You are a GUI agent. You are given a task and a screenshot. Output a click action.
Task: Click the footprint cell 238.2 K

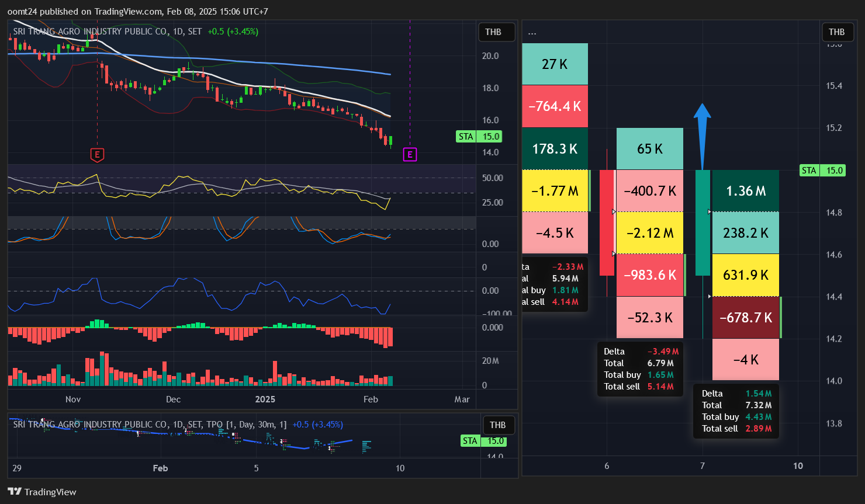tap(746, 233)
